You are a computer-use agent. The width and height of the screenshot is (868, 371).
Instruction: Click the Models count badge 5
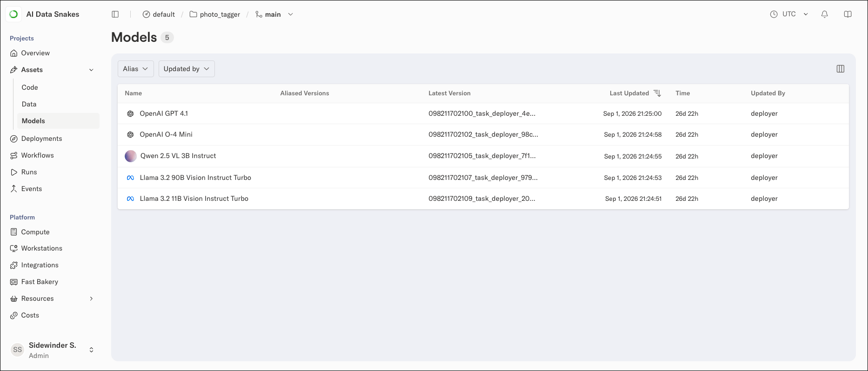point(167,38)
